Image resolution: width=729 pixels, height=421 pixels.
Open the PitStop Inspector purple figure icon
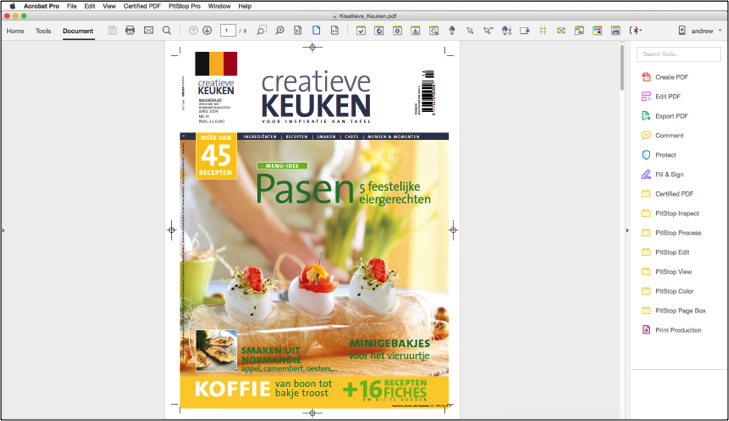tap(451, 31)
